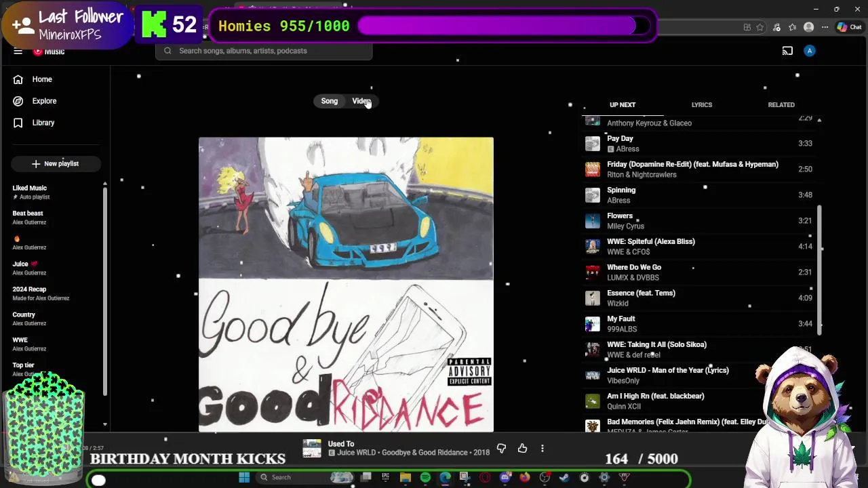Play WWE: Spiteful (Alexa Bliss)
The width and height of the screenshot is (868, 488).
pyautogui.click(x=698, y=247)
